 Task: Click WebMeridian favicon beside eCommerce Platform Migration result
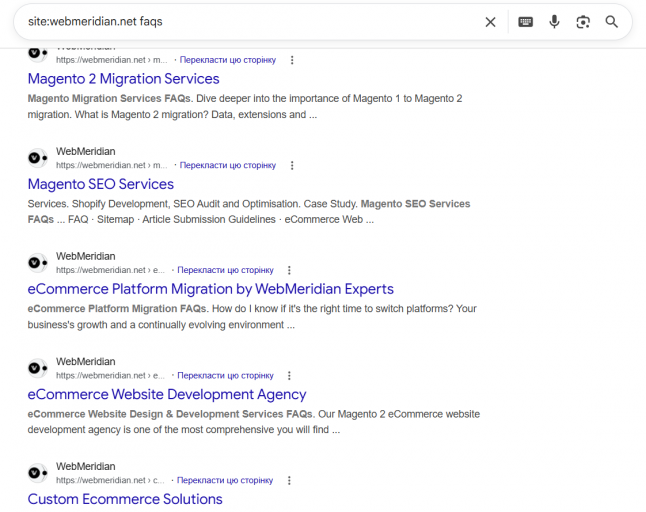point(38,263)
